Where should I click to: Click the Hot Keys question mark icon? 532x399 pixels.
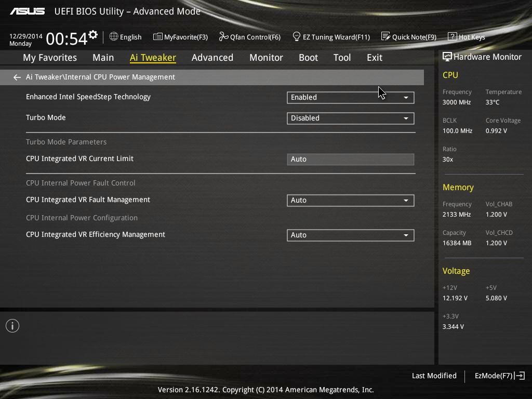[x=453, y=36]
